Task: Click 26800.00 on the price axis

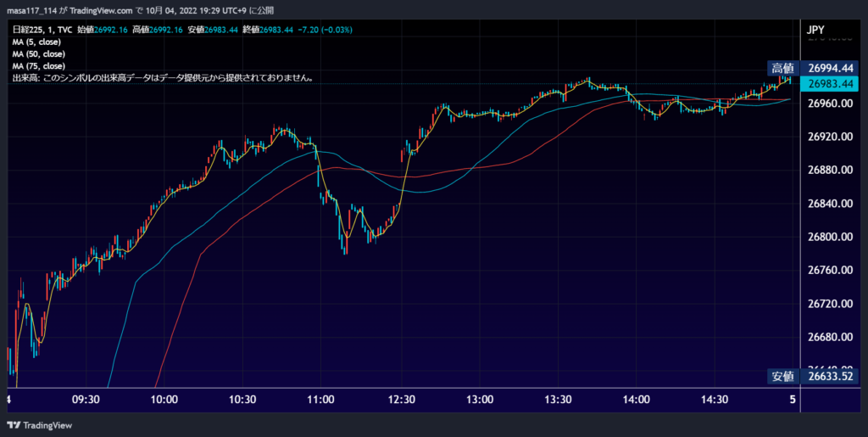Action: click(x=830, y=237)
